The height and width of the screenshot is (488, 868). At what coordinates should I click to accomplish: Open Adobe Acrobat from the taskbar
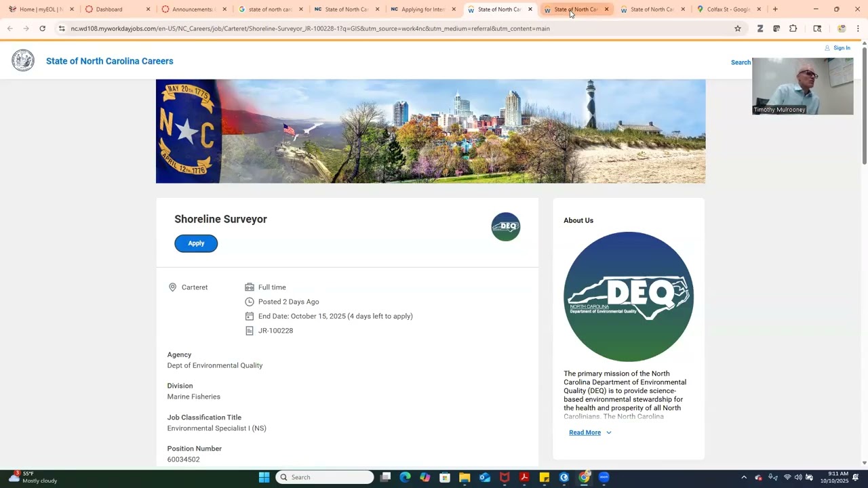[x=524, y=477]
